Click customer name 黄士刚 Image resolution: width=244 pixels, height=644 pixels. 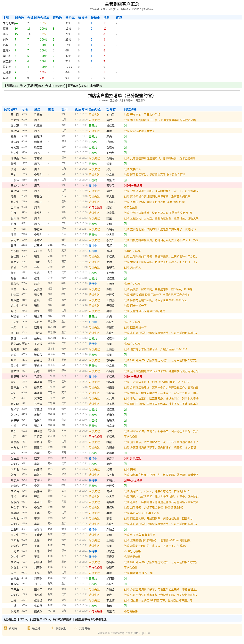pyautogui.click(x=15, y=114)
